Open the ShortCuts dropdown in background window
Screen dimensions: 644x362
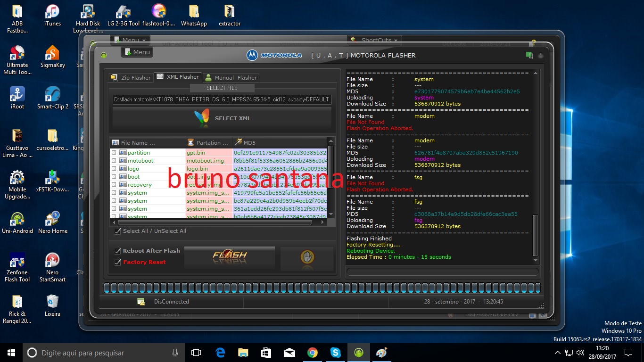click(x=375, y=40)
